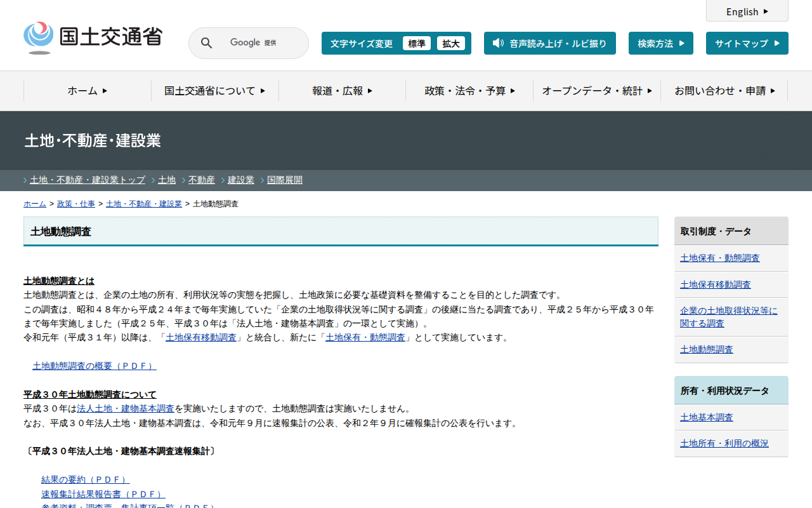The height and width of the screenshot is (508, 812).
Task: Open 土地基本調査 in the sidebar
Action: (706, 417)
